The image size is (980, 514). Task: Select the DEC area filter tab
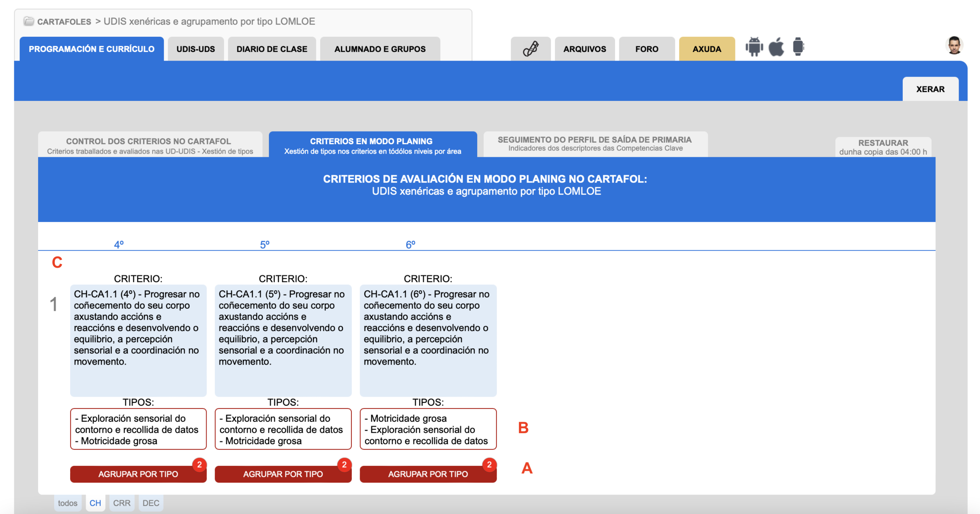point(151,503)
